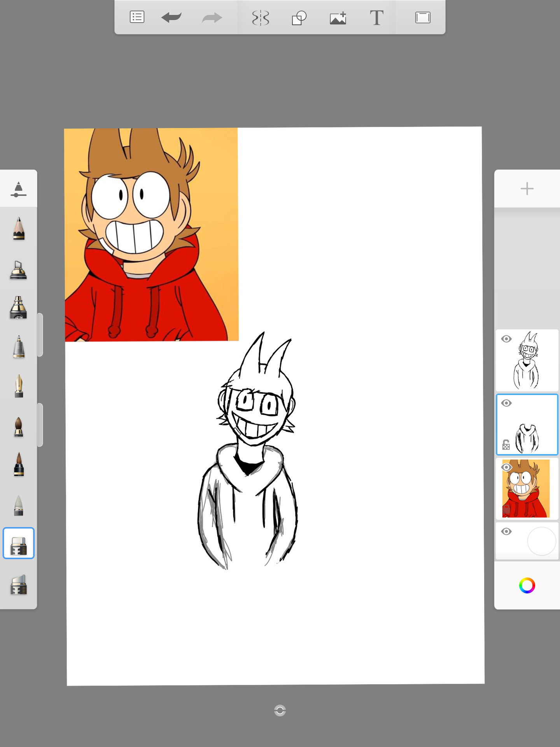
Task: Toggle transparency lock on hoodie layer
Action: 506,444
